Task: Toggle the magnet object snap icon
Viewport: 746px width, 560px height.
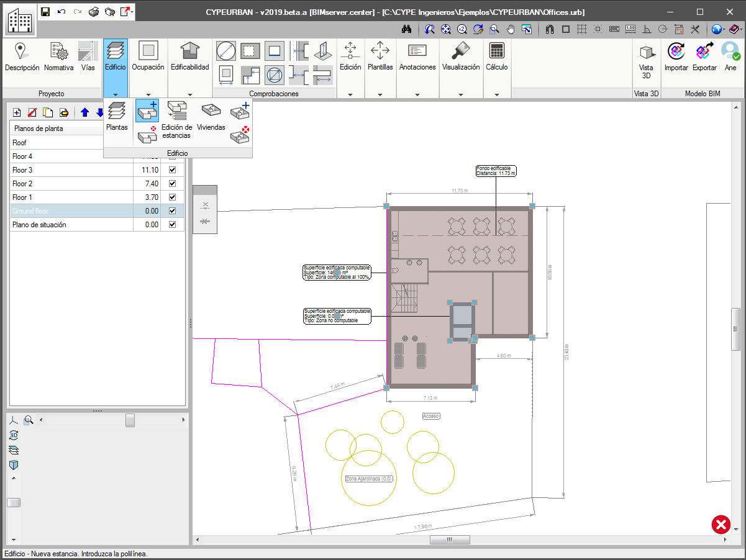Action: coord(549,29)
